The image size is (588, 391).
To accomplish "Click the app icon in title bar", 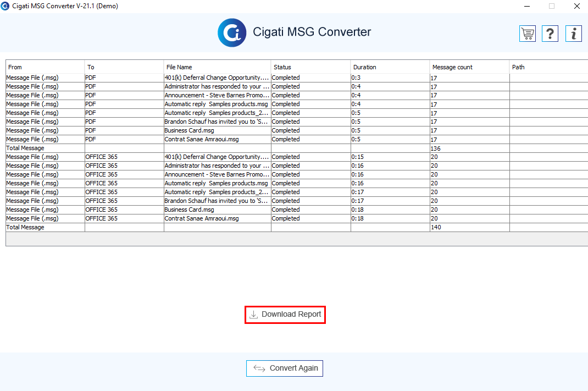I will tap(5, 6).
